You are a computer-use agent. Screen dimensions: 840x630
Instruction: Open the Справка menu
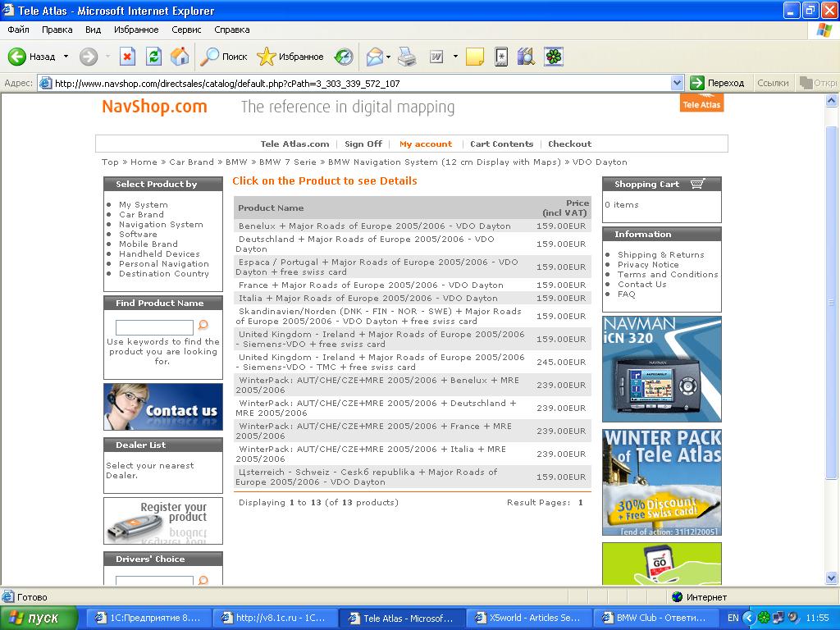click(232, 30)
